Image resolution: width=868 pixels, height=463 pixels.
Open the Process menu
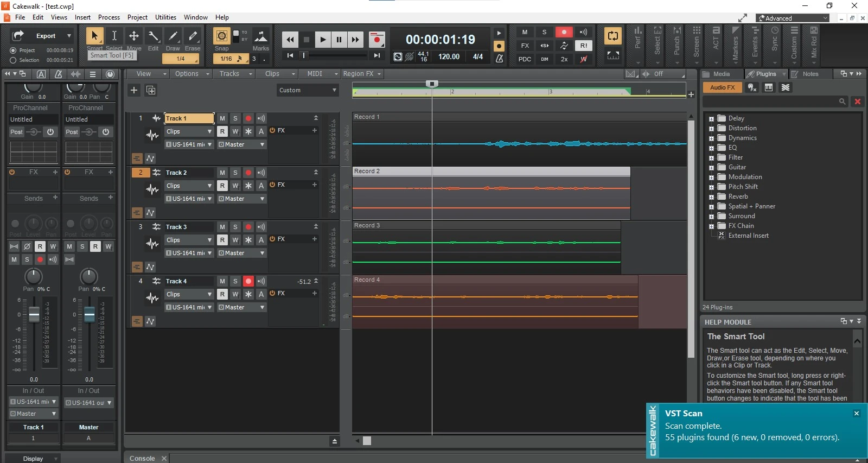click(108, 17)
